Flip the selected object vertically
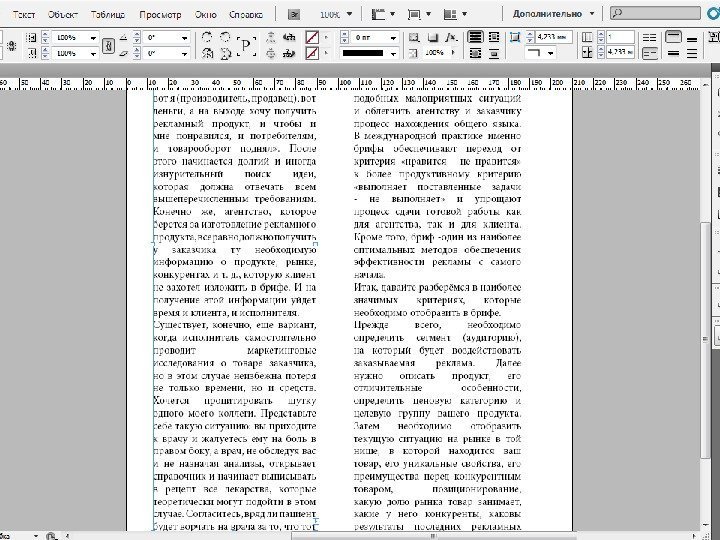Viewport: 720px width, 540px height. point(225,54)
